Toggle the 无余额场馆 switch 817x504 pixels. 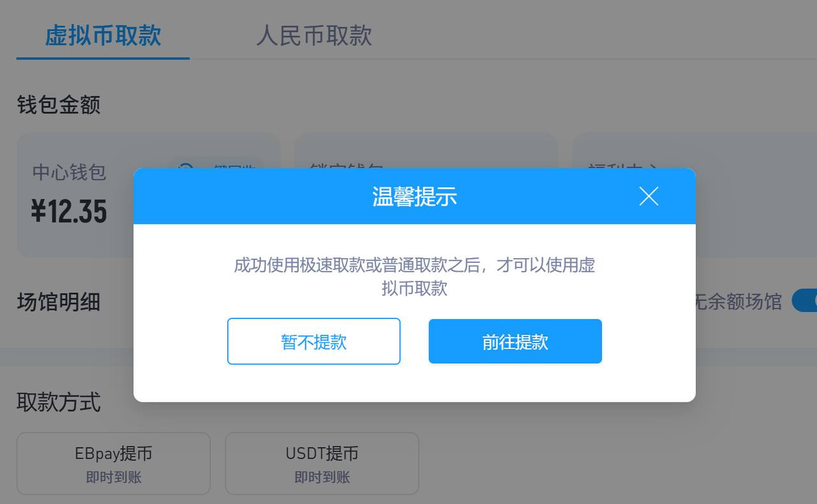pos(804,300)
